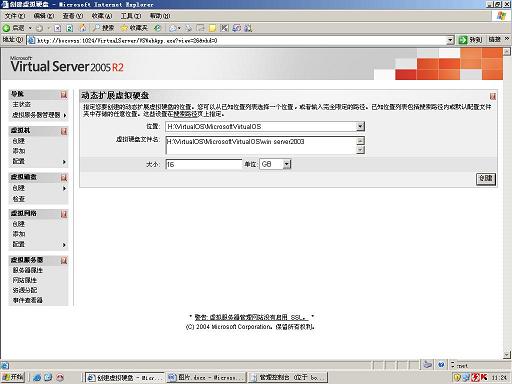Open 服务器属性 link
This screenshot has width=512, height=384.
pyautogui.click(x=28, y=270)
